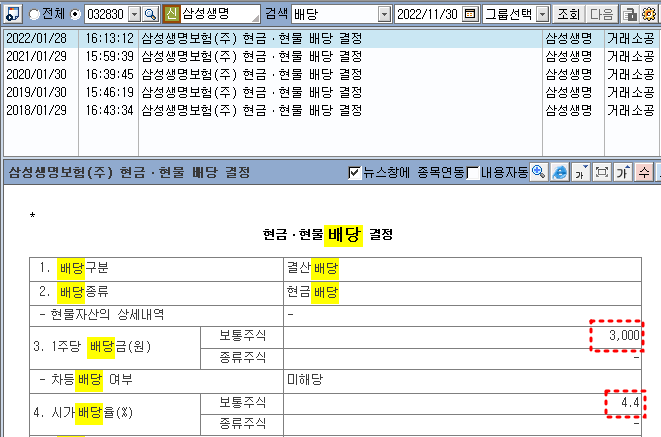Select the 2022/01/28 dividend disclosure row
Viewport: 661px width, 437px height.
pos(329,39)
